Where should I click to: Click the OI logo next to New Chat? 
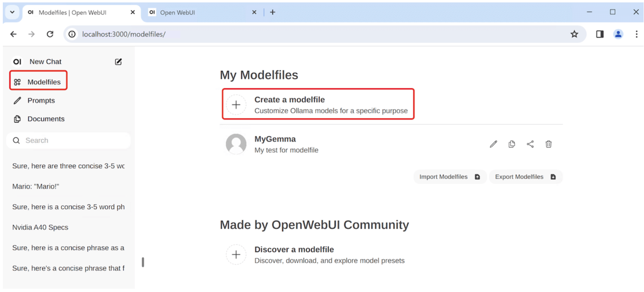(x=17, y=62)
